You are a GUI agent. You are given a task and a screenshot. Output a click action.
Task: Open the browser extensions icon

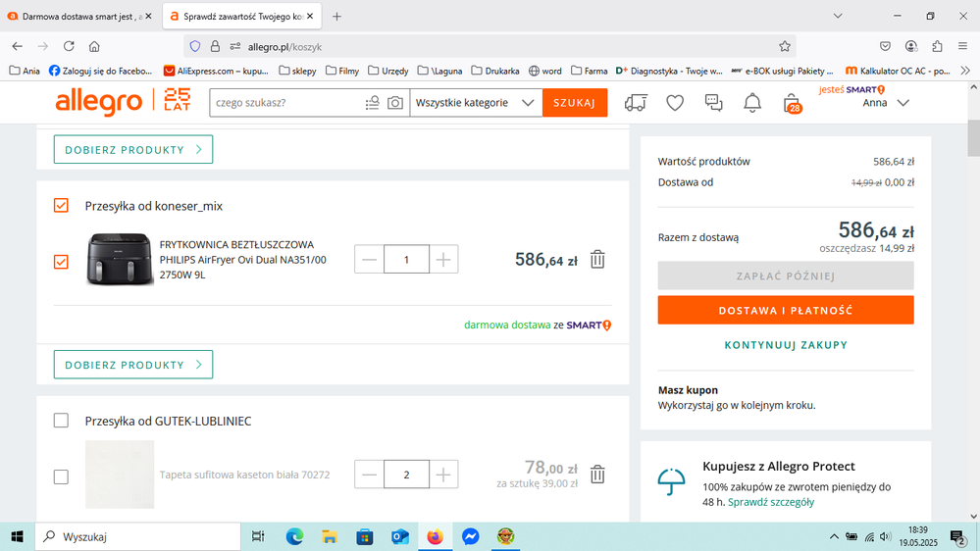point(937,46)
